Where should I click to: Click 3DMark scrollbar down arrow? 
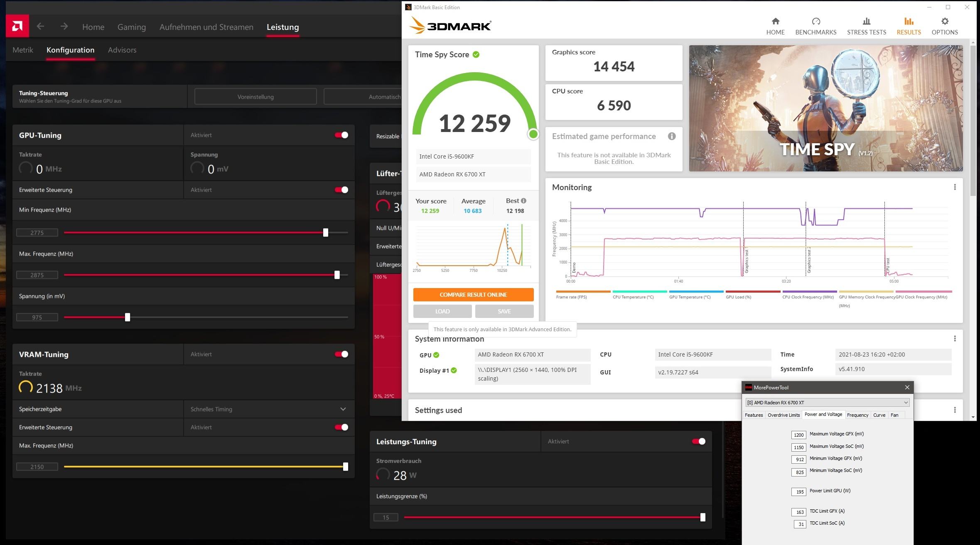click(973, 417)
